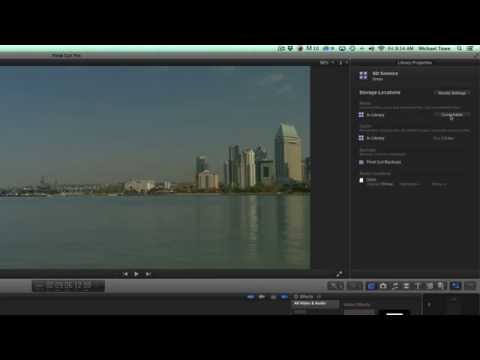
Task: Jump to the next edit point
Action: [148, 274]
